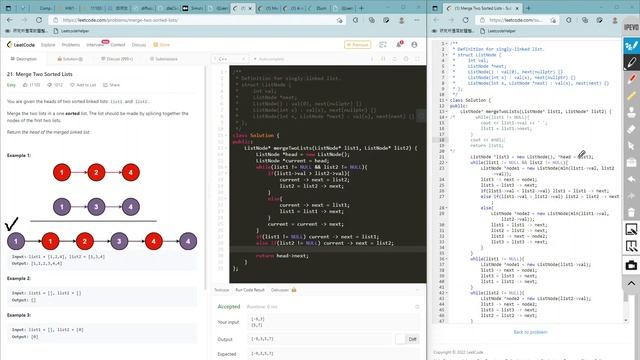Viewport: 640px width, 360px height.
Task: Open the C++ language dropdown
Action: pos(230,59)
